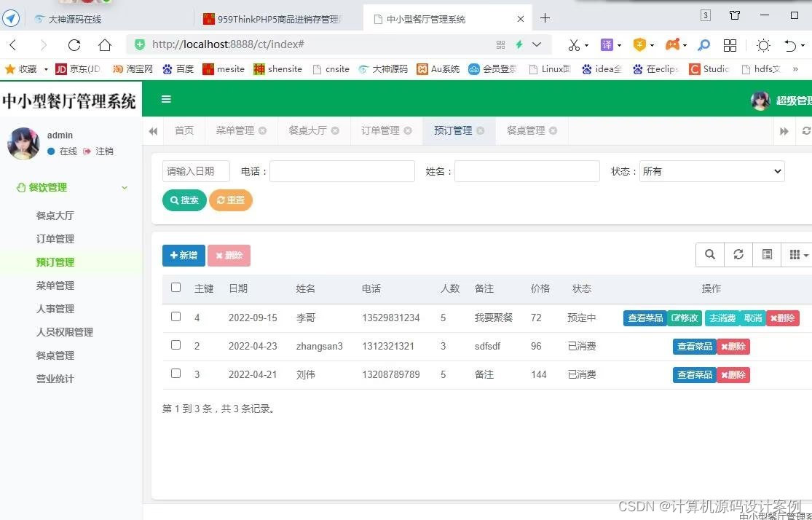Click the QR code icon in address bar
Viewport: 812px width, 520px height.
pyautogui.click(x=500, y=45)
